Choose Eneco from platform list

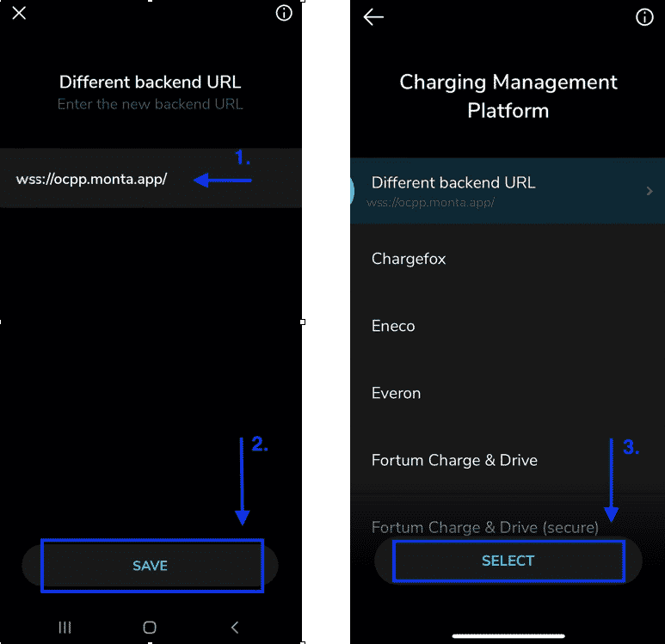point(508,326)
